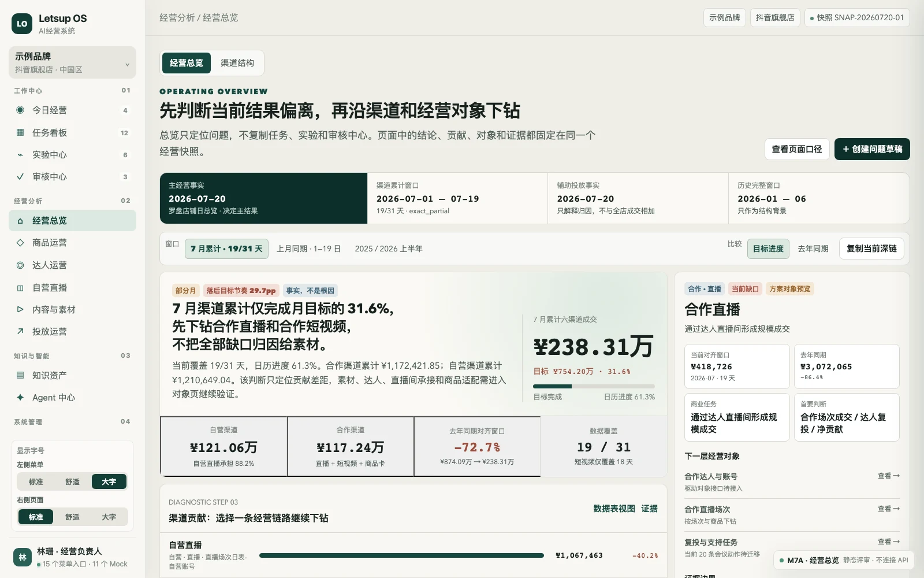Click 复制当前深链 button
The image size is (924, 578).
pos(871,249)
